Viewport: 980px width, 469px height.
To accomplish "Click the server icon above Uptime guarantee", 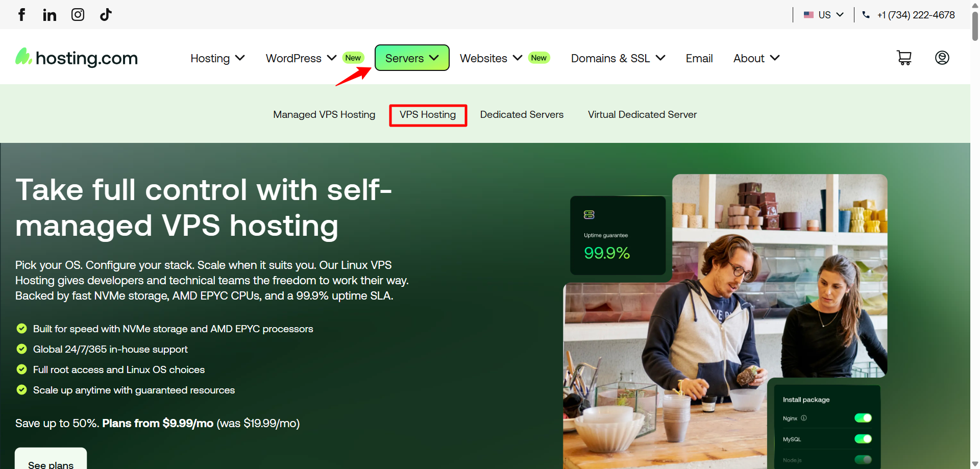I will point(589,215).
